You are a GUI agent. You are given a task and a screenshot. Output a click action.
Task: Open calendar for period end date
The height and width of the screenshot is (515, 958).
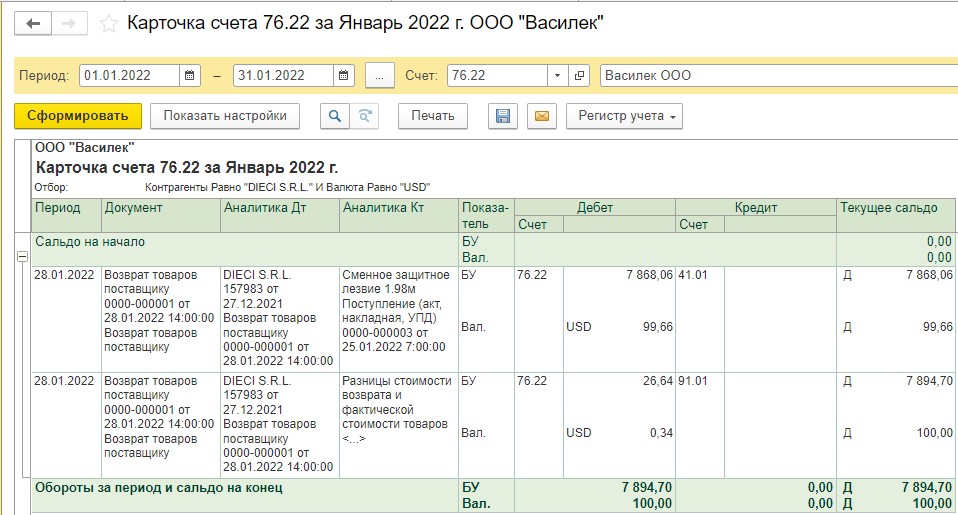point(344,76)
